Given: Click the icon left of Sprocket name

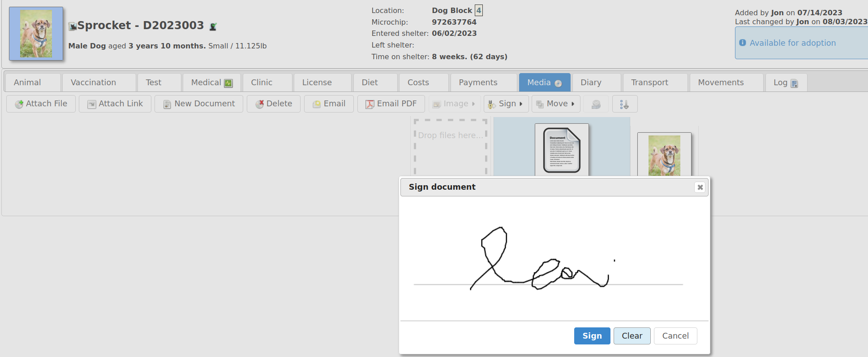Looking at the screenshot, I should tap(72, 26).
